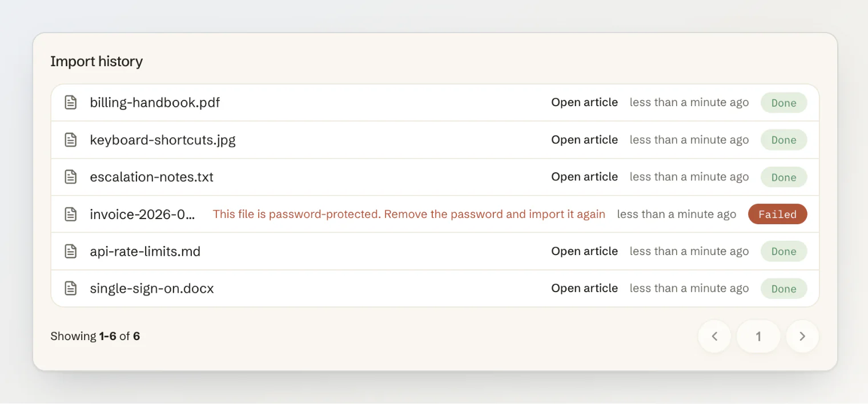Click the Done badge for billing-handbook.pdf

(783, 103)
